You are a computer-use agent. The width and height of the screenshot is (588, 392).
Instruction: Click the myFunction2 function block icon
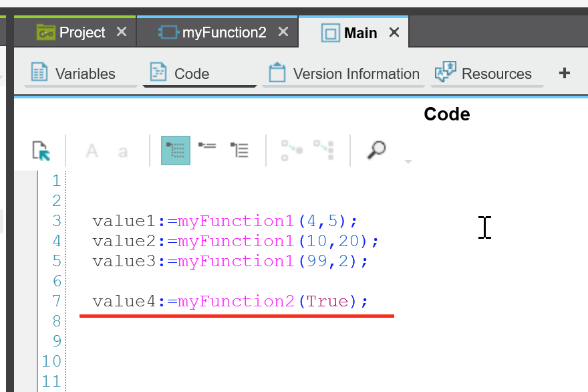168,32
